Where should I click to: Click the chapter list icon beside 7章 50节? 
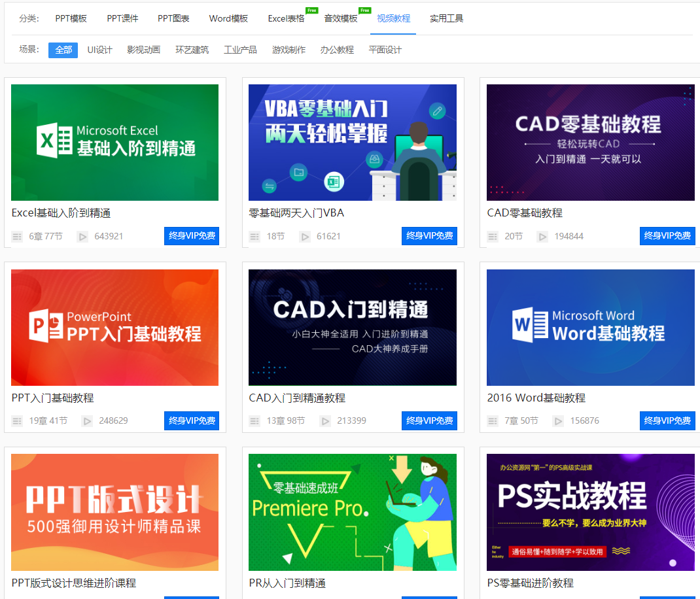[493, 421]
